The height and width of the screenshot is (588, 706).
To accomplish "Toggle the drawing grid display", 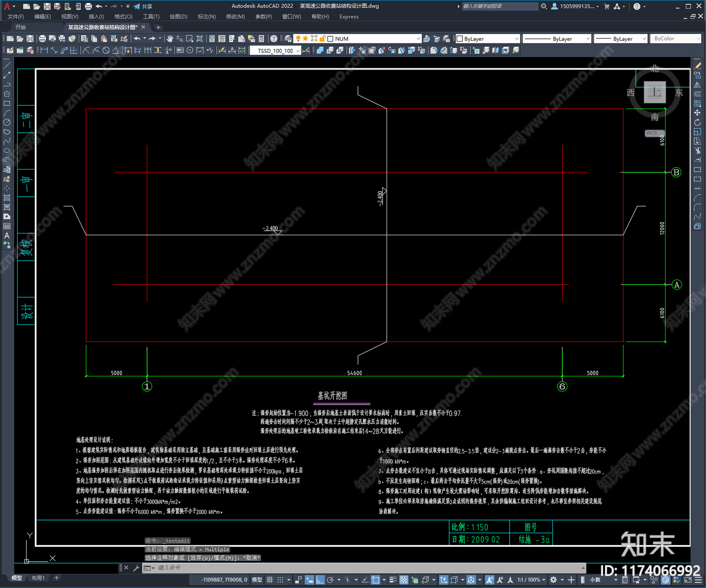I will [x=270, y=580].
